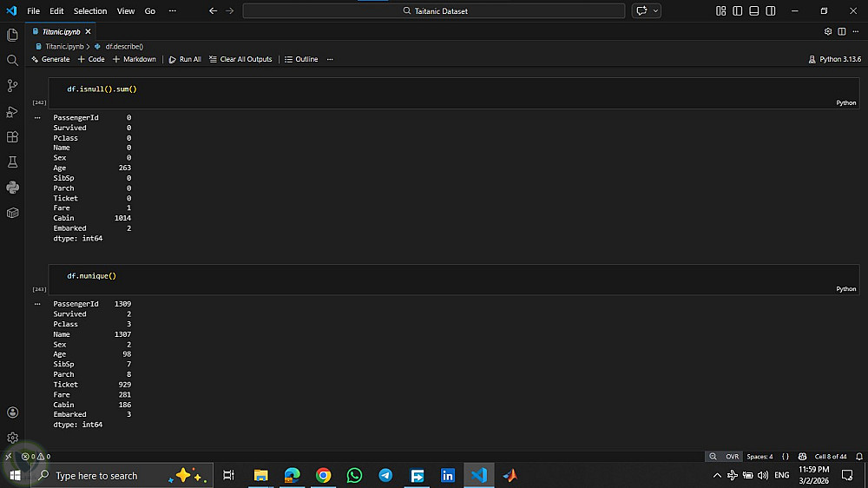Open the Search view in activity bar
Viewport: 868px width, 488px height.
(x=12, y=60)
